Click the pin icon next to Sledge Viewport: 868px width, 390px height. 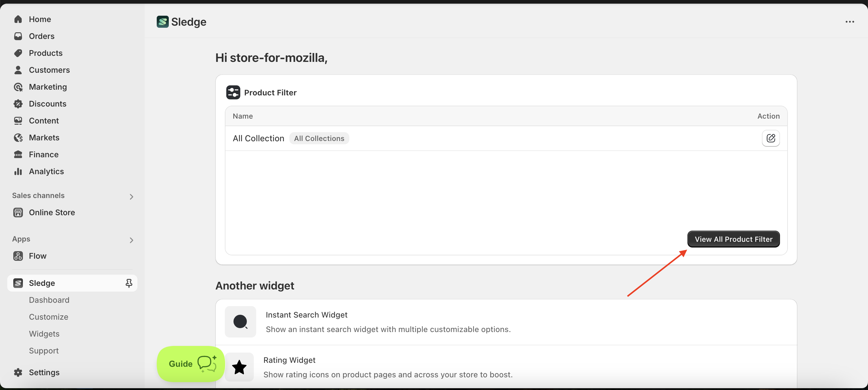[x=129, y=283]
